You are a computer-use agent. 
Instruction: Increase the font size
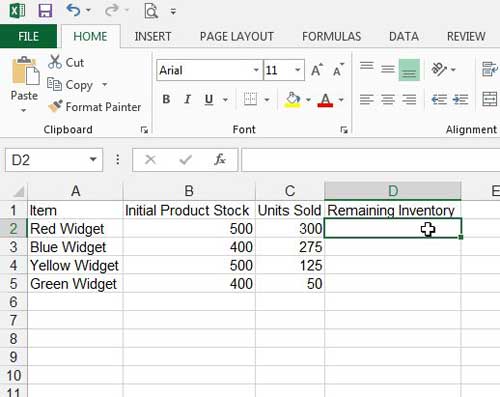pos(317,70)
